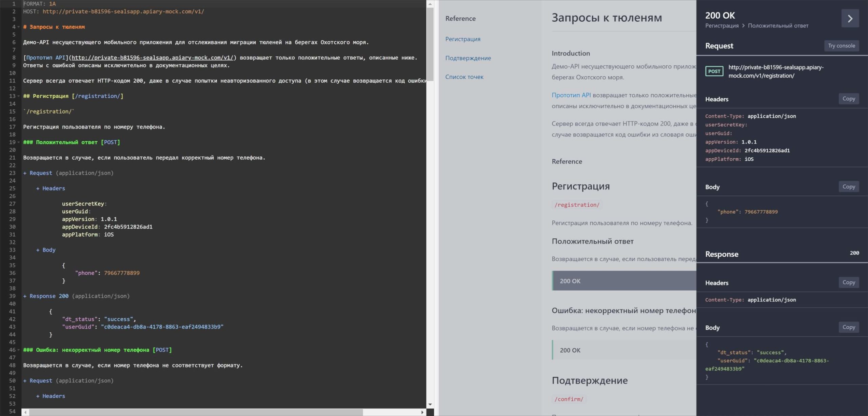
Task: Click the horizontal scrollbar left arrow
Action: point(25,412)
